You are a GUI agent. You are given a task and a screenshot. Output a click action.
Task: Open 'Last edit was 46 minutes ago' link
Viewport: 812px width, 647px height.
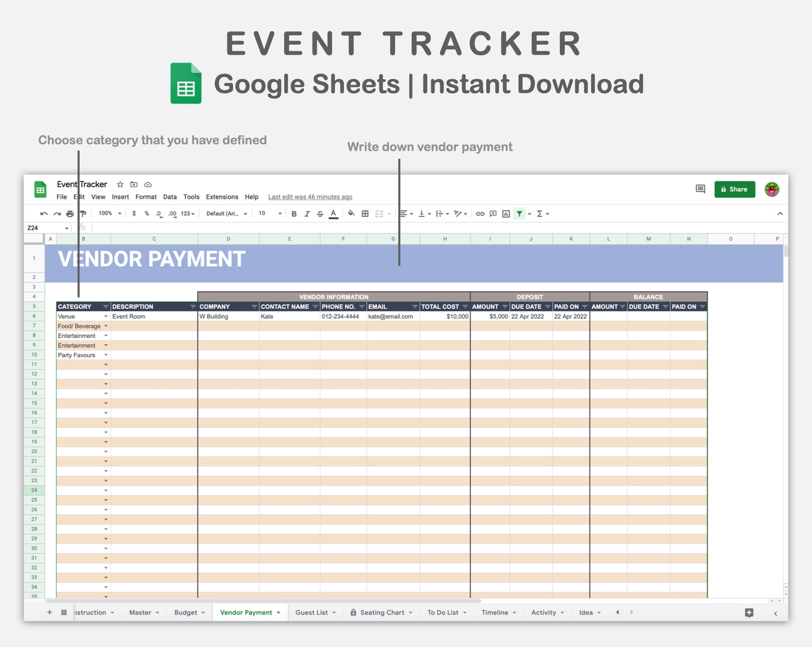(310, 197)
